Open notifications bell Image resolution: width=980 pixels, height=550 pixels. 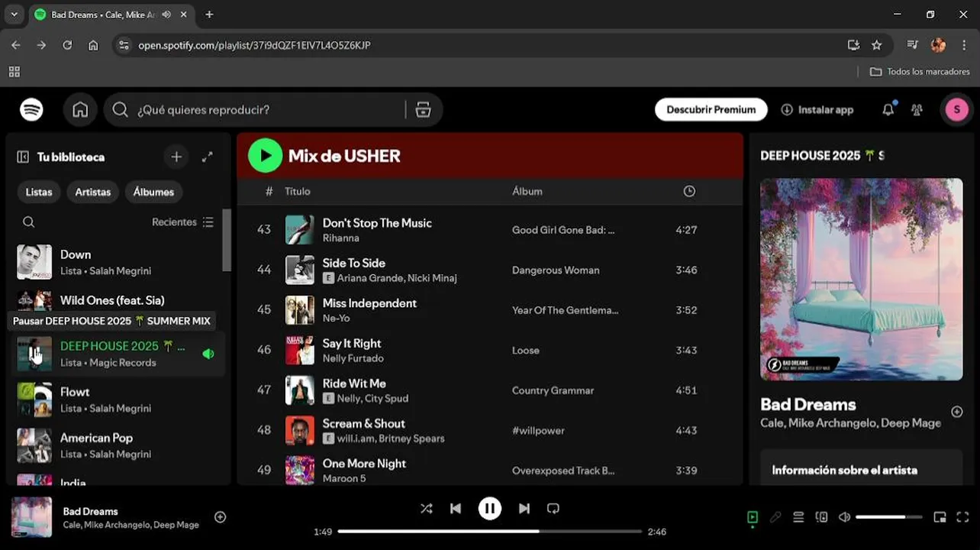[888, 110]
